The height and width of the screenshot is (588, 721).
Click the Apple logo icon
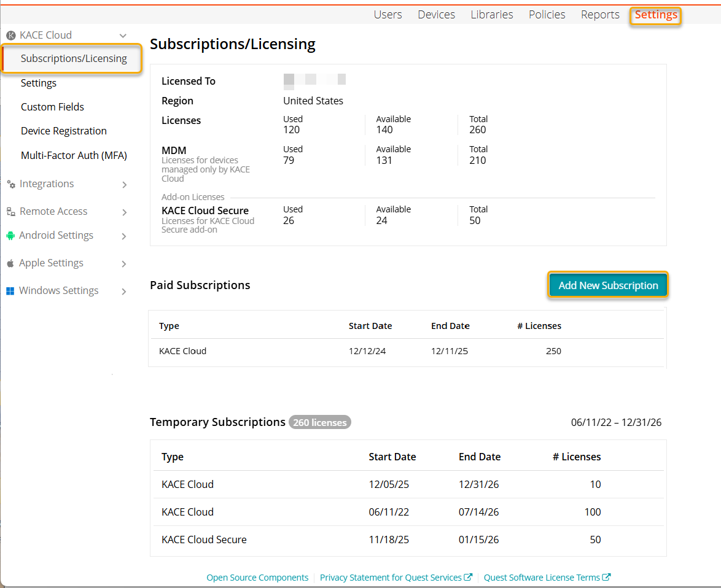pyautogui.click(x=10, y=263)
